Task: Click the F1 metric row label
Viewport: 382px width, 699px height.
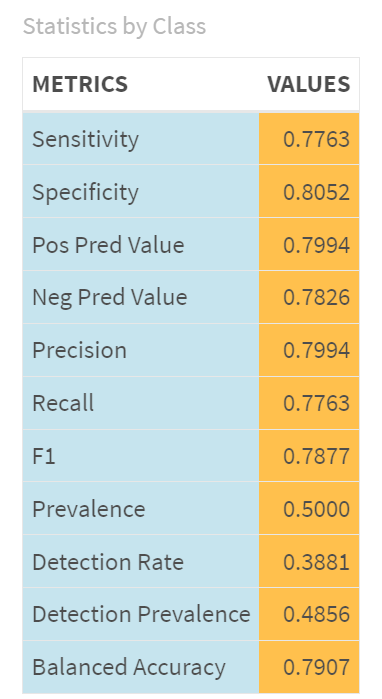Action: pyautogui.click(x=44, y=456)
